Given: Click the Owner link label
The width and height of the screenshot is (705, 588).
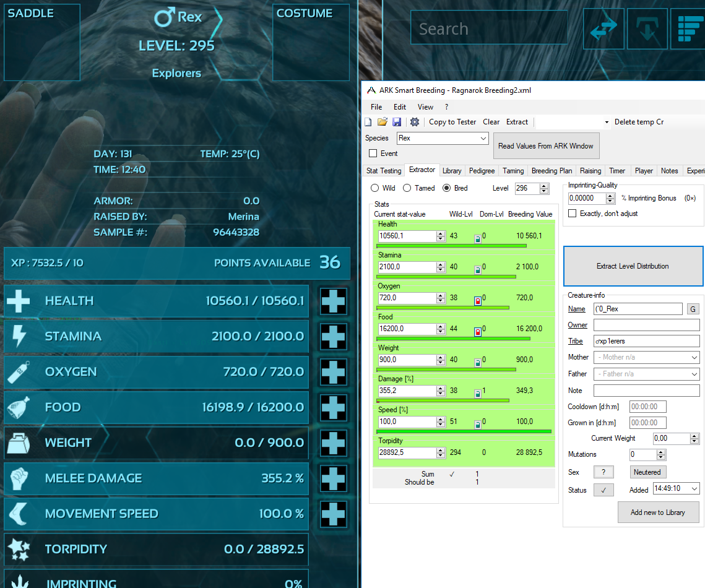Looking at the screenshot, I should [x=577, y=325].
